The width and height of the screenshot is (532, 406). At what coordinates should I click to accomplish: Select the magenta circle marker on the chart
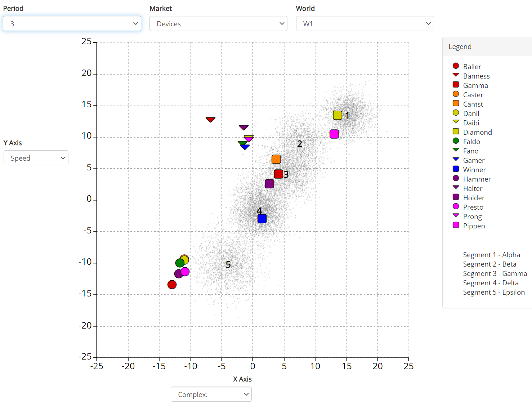185,272
